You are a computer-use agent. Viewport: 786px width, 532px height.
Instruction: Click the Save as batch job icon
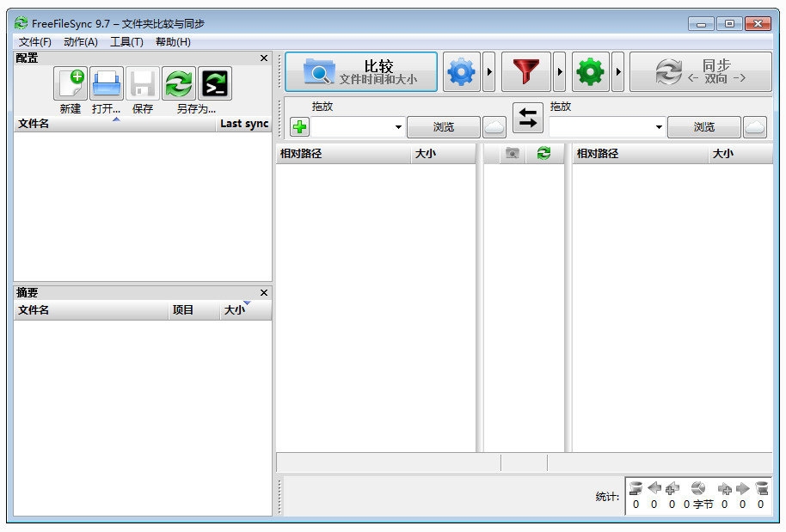coord(215,84)
